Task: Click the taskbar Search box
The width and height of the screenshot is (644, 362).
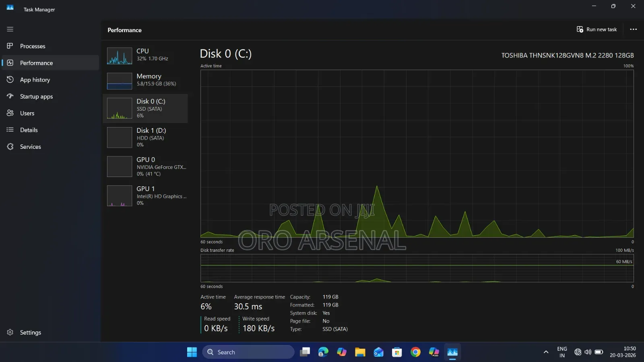Action: click(x=248, y=352)
